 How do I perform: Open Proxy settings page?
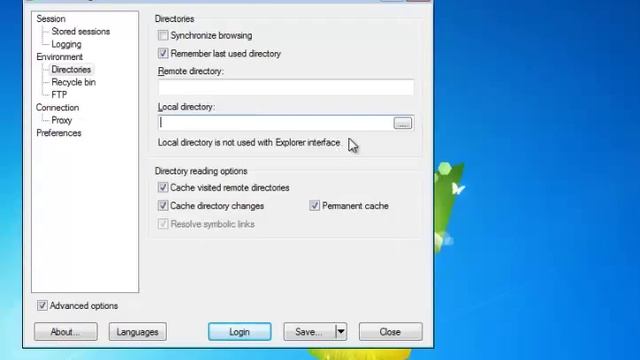tap(61, 120)
